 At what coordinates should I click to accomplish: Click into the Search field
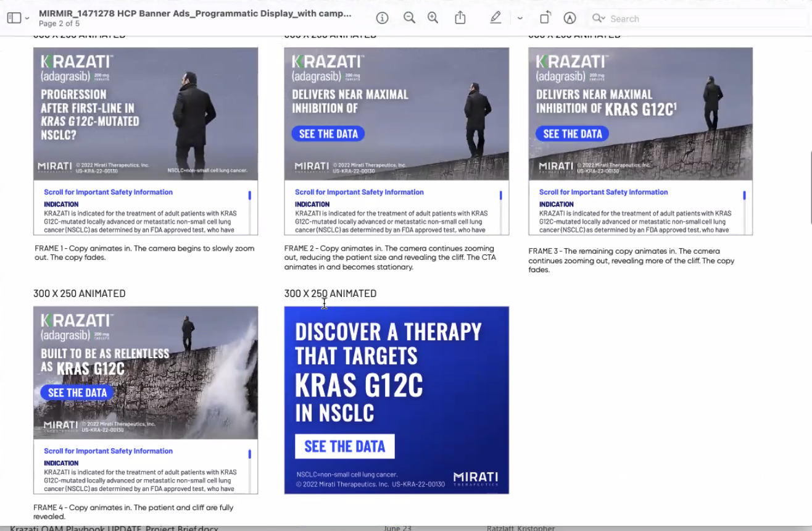679,19
